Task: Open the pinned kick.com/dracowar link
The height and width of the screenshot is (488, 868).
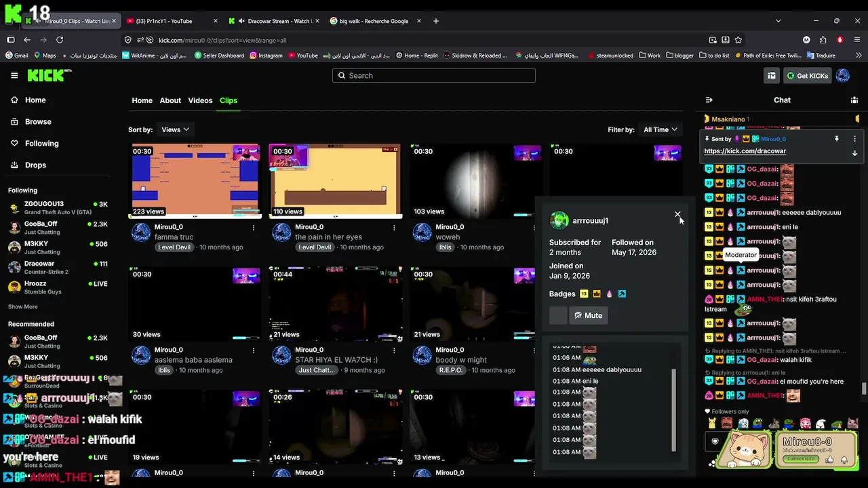Action: 745,151
